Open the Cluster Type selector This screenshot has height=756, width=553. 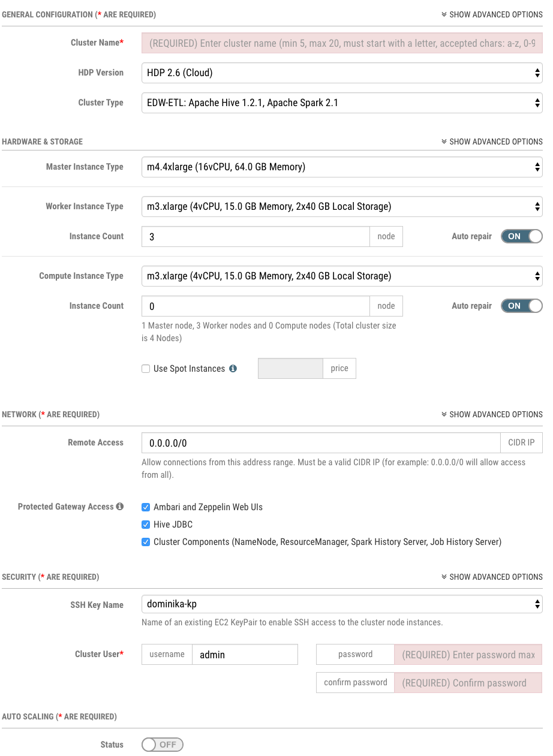pyautogui.click(x=341, y=103)
